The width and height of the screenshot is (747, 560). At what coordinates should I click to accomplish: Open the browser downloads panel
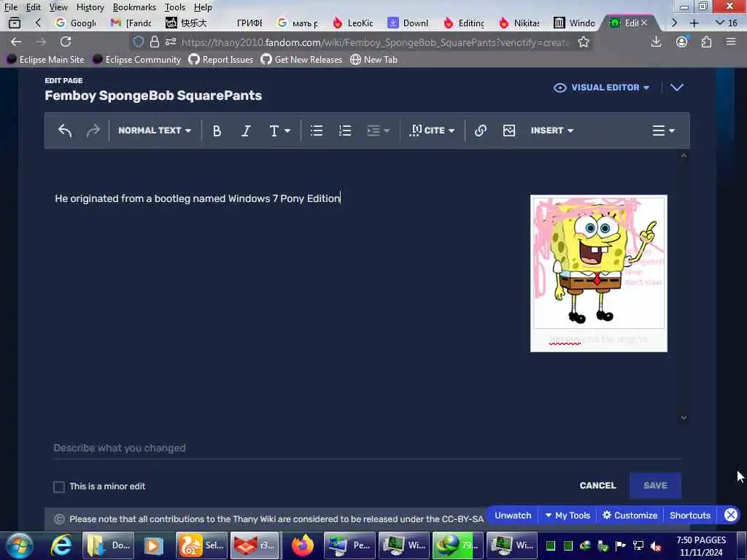656,42
